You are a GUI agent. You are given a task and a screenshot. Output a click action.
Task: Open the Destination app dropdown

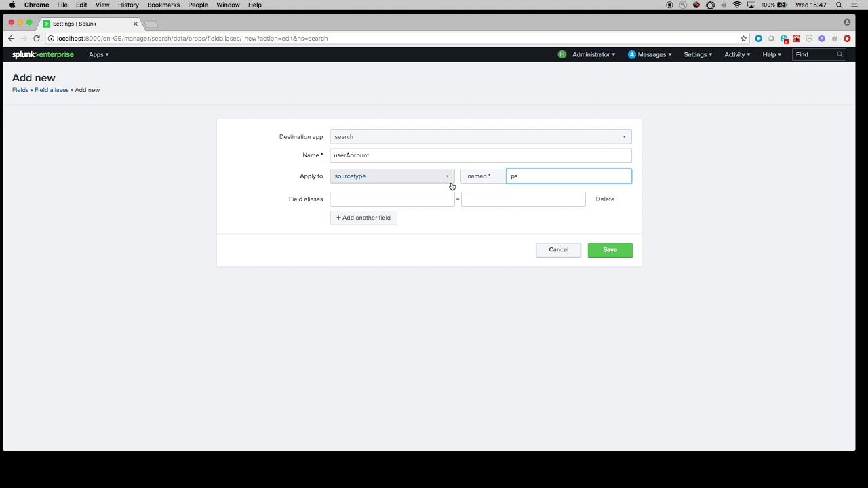pyautogui.click(x=481, y=137)
